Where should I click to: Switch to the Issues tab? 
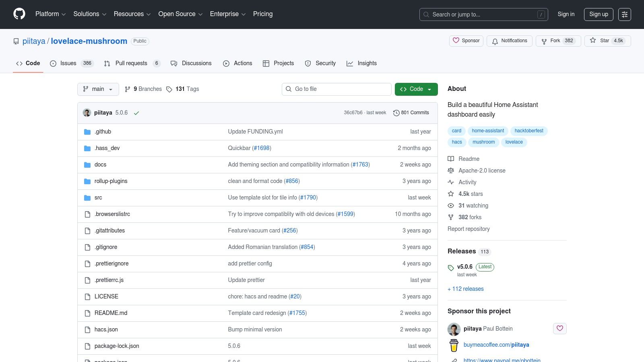[x=68, y=64]
